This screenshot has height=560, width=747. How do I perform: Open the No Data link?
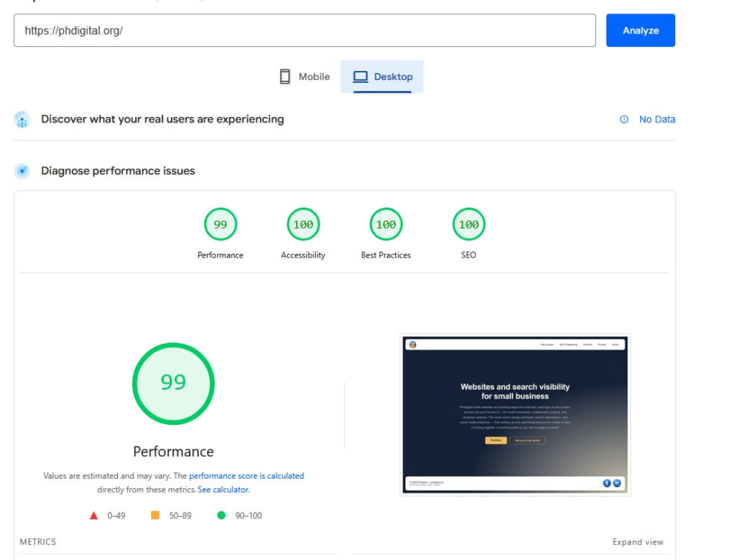pyautogui.click(x=657, y=119)
